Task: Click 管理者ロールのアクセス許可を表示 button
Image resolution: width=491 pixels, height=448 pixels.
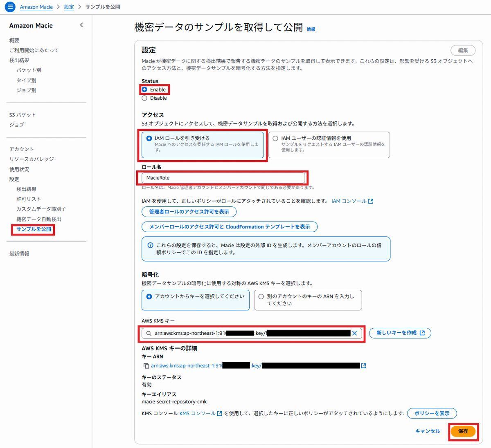Action: [x=189, y=212]
